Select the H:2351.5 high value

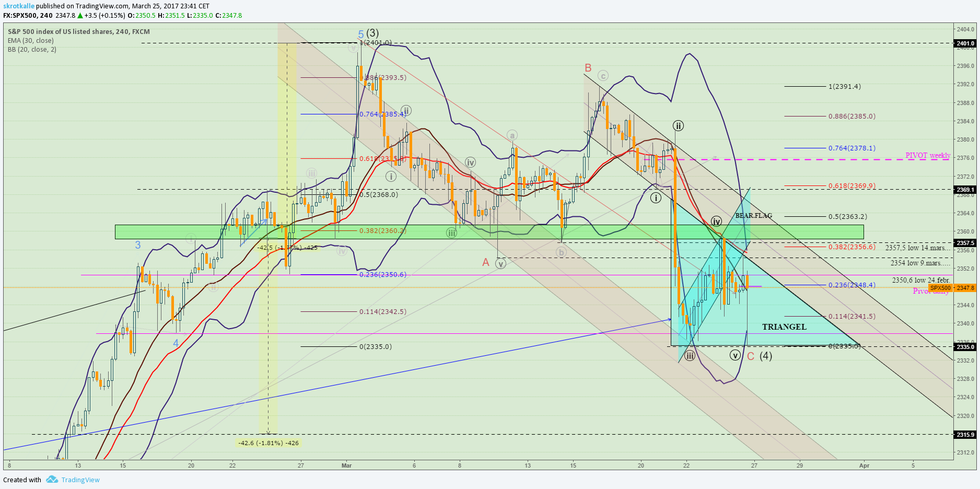[x=171, y=16]
